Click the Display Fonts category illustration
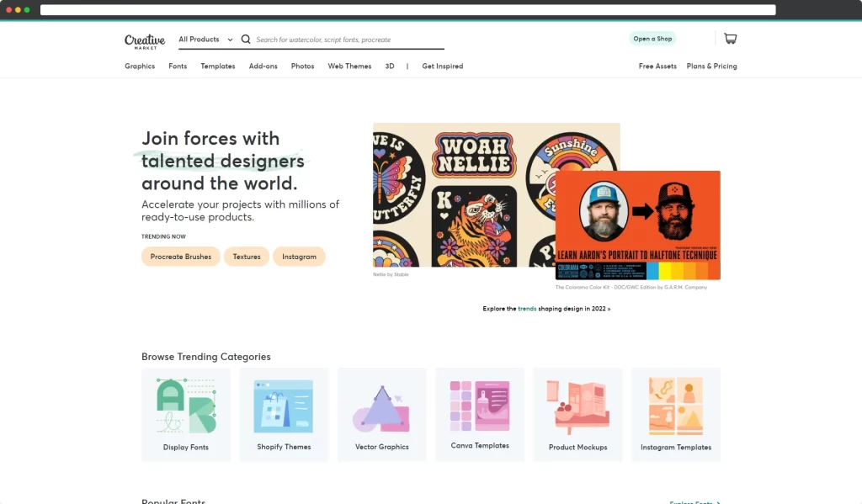862x504 pixels. click(186, 406)
